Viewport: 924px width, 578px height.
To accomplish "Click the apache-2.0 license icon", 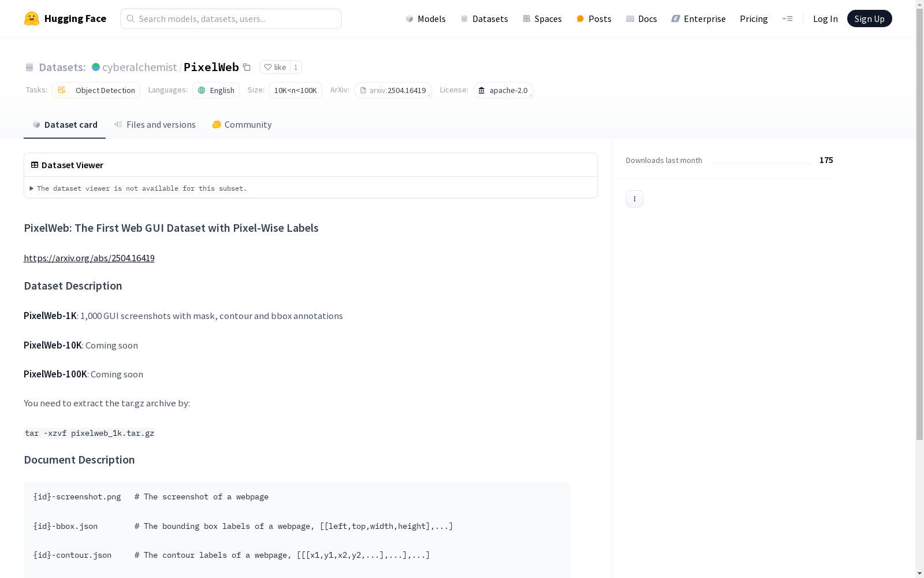I will click(x=482, y=90).
